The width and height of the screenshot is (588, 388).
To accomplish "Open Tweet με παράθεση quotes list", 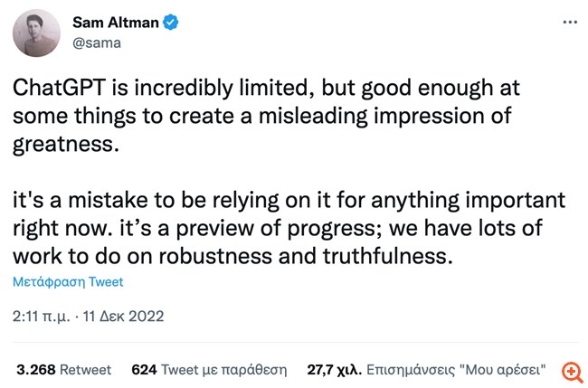I will [x=223, y=370].
